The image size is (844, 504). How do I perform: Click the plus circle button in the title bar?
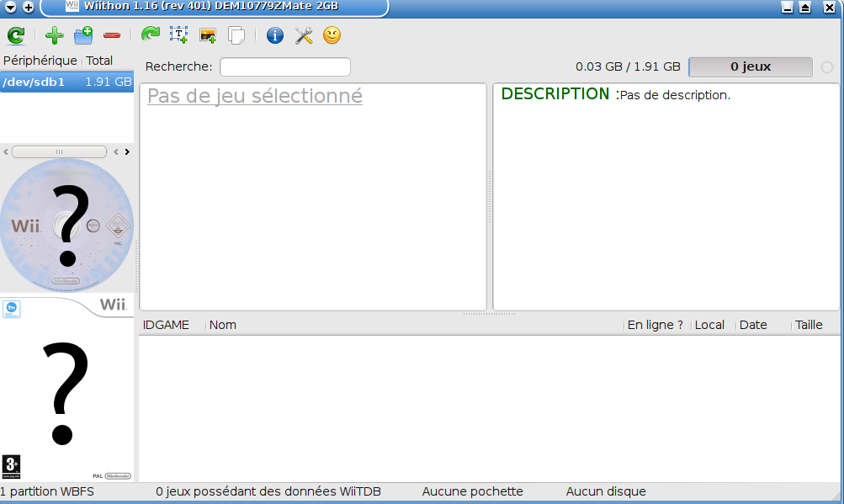point(29,7)
